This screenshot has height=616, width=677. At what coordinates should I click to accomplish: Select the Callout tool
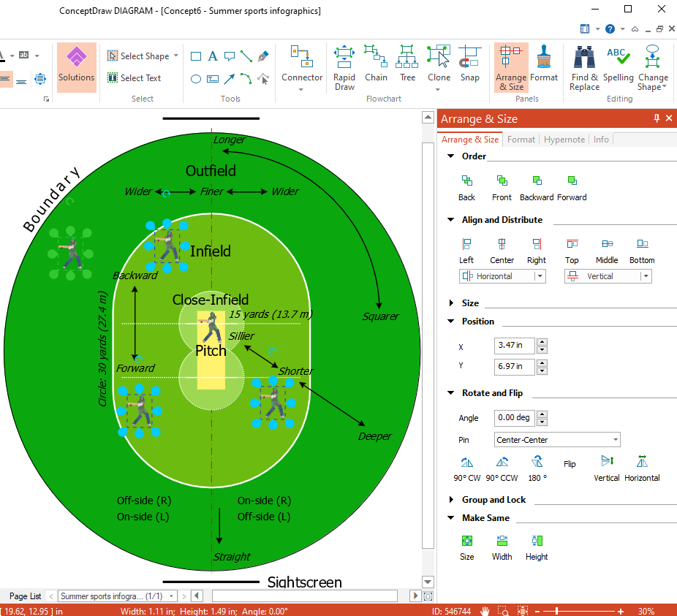pos(230,56)
